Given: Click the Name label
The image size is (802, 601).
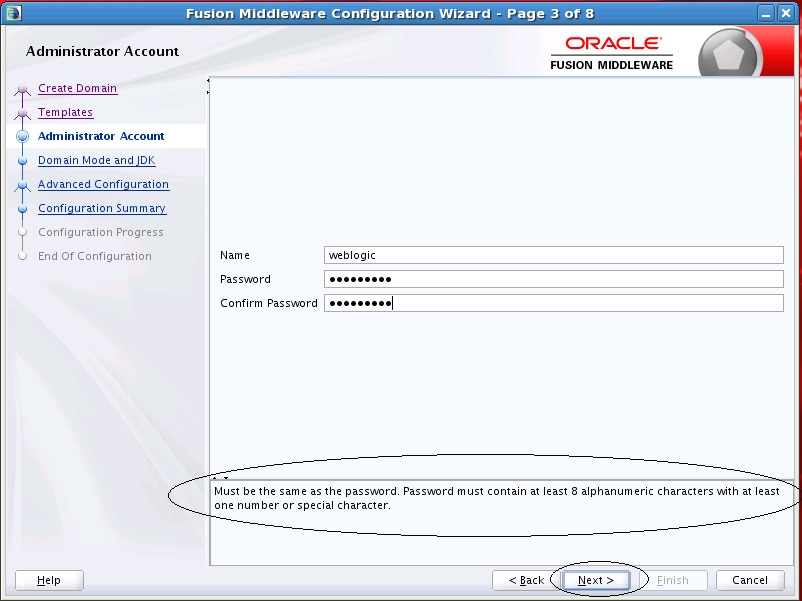Looking at the screenshot, I should tap(235, 255).
